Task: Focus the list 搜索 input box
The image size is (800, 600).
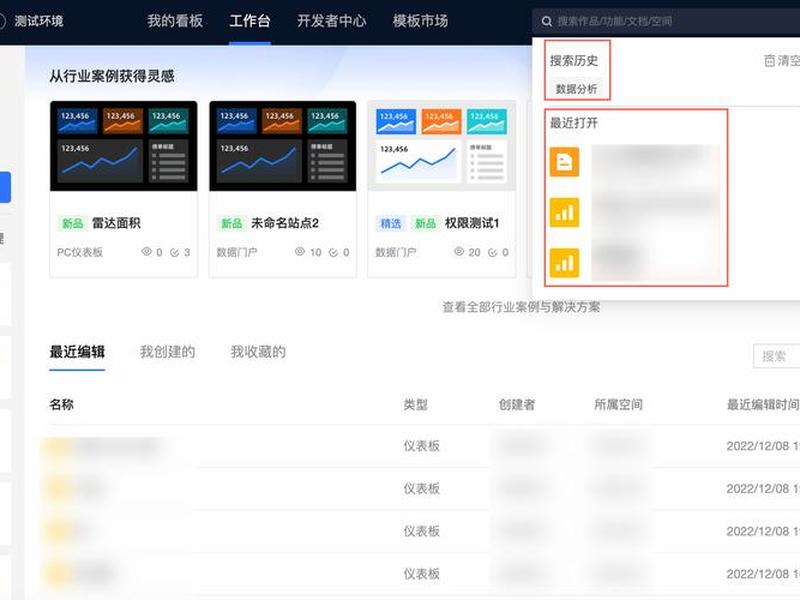Action: click(x=777, y=356)
